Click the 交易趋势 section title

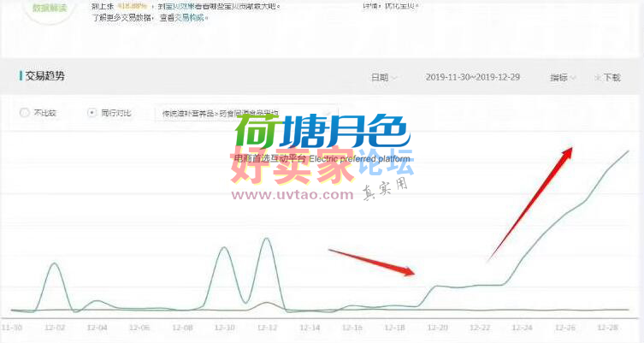click(44, 76)
